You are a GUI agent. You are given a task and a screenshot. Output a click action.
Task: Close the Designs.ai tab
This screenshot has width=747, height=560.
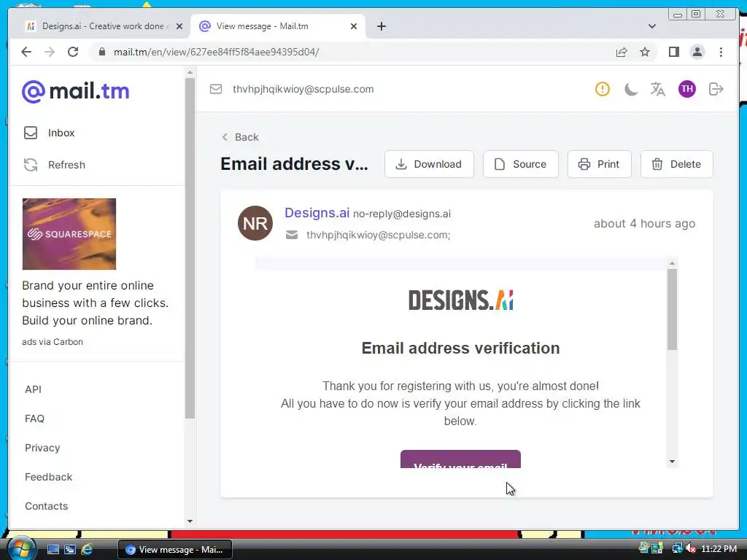point(179,26)
